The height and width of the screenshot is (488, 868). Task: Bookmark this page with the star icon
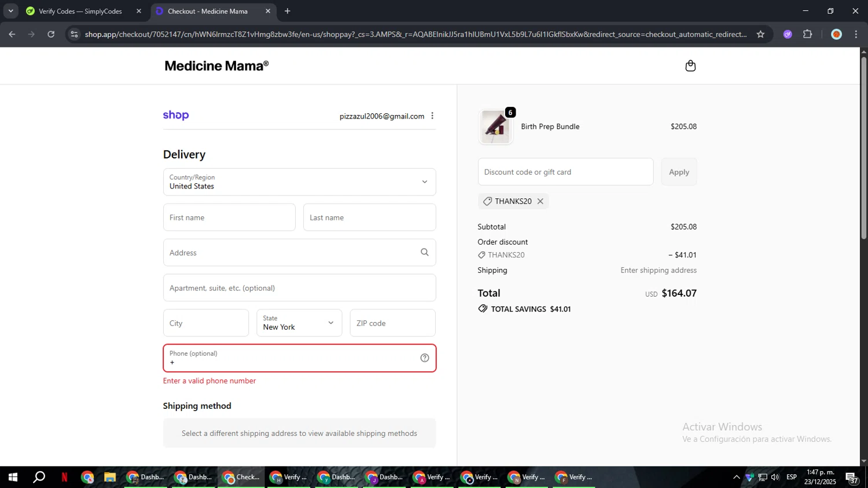point(760,34)
